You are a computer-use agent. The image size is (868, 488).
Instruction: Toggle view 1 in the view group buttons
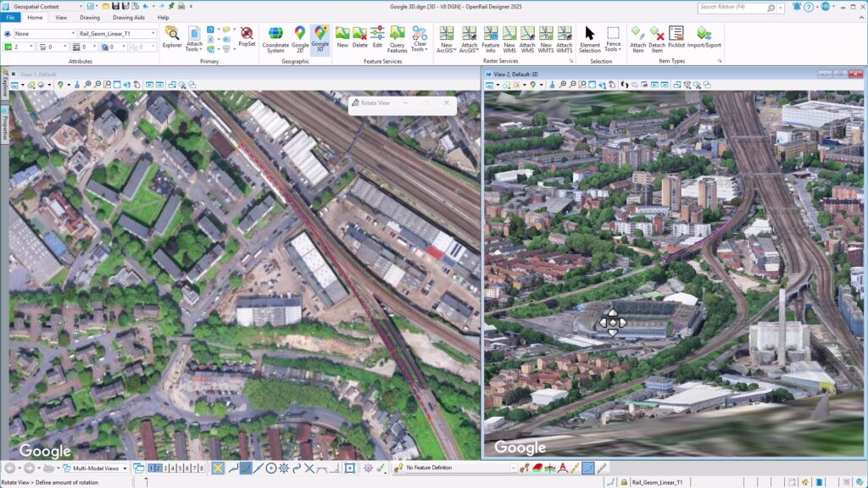coord(151,468)
